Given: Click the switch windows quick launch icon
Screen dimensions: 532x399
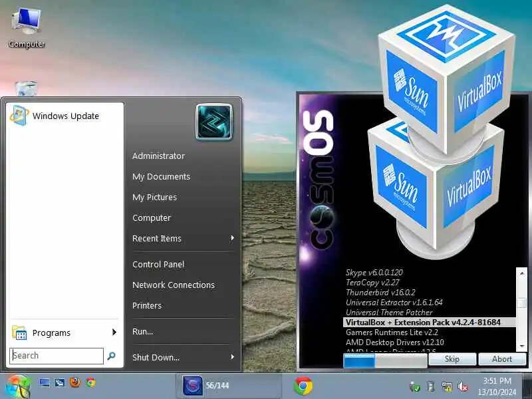Looking at the screenshot, I should tap(60, 384).
